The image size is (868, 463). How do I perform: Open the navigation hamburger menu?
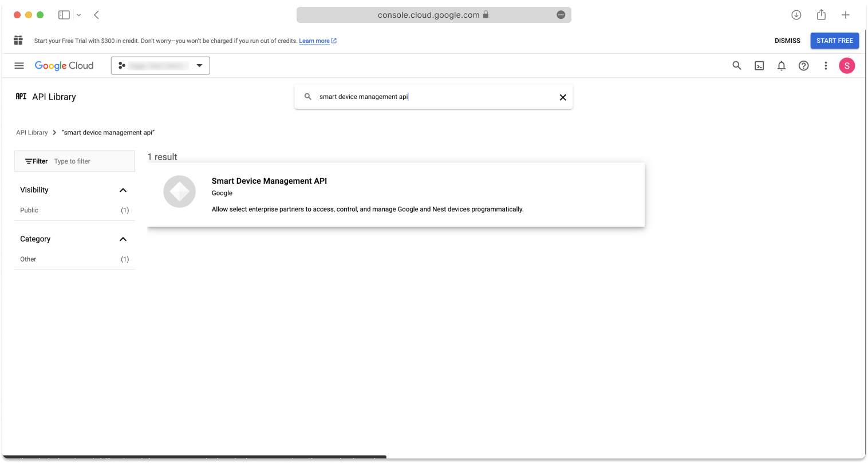19,65
